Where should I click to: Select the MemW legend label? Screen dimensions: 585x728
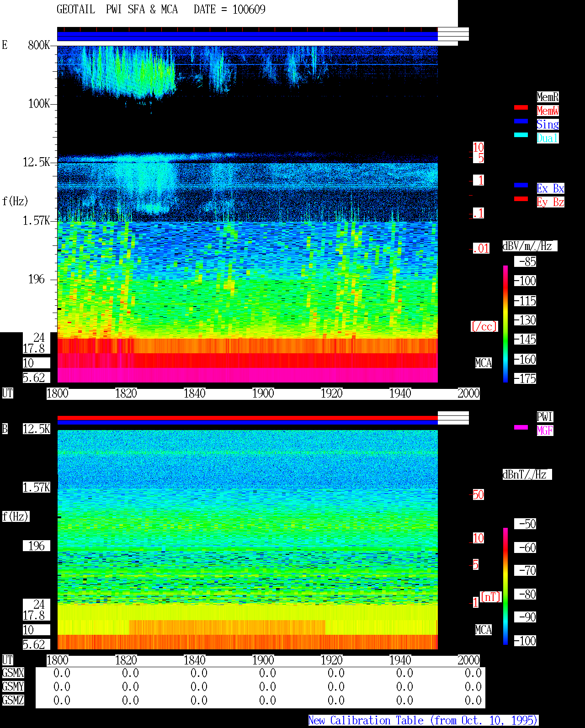tap(548, 111)
